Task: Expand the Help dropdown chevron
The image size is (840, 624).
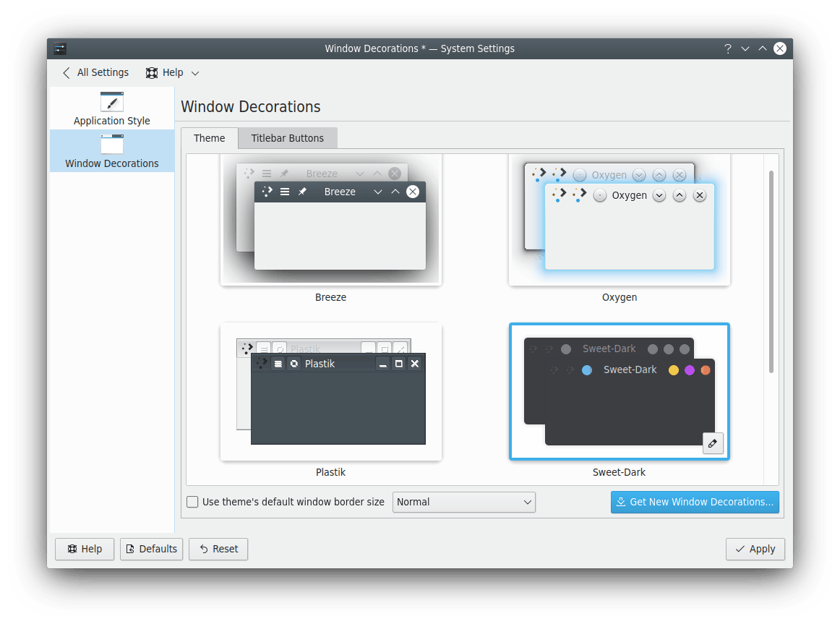Action: [x=195, y=73]
